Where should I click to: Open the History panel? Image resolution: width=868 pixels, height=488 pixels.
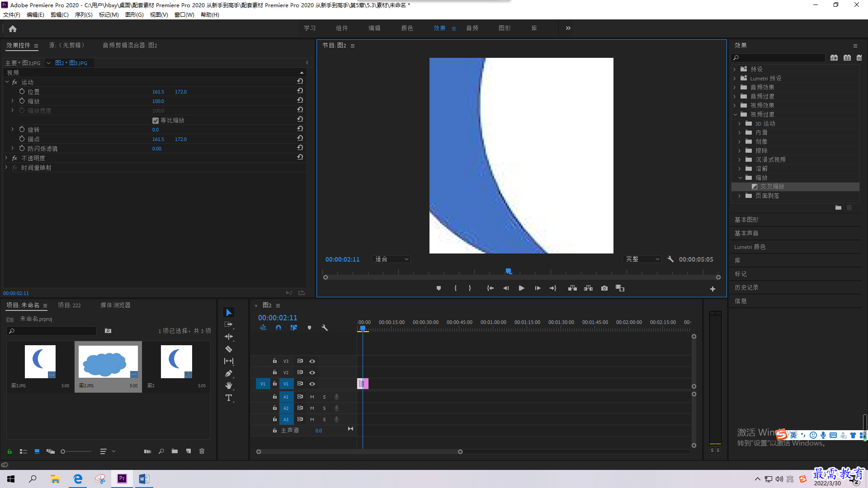pos(746,287)
